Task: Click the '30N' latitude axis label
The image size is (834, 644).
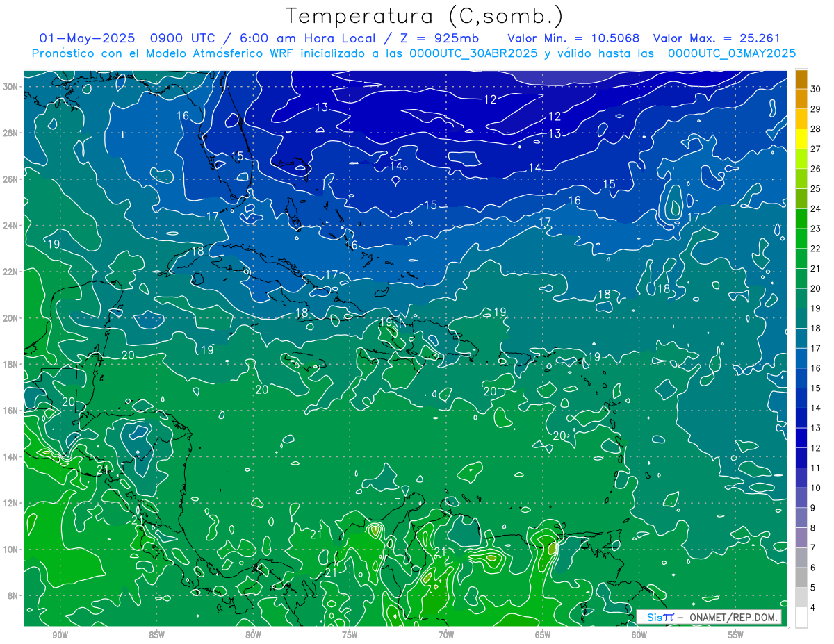Action: pos(10,86)
